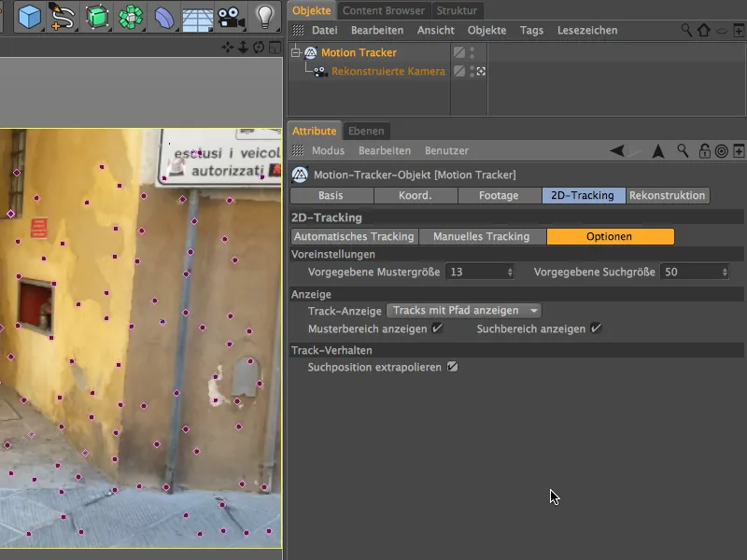Click viewport rotate camera icon

259,48
